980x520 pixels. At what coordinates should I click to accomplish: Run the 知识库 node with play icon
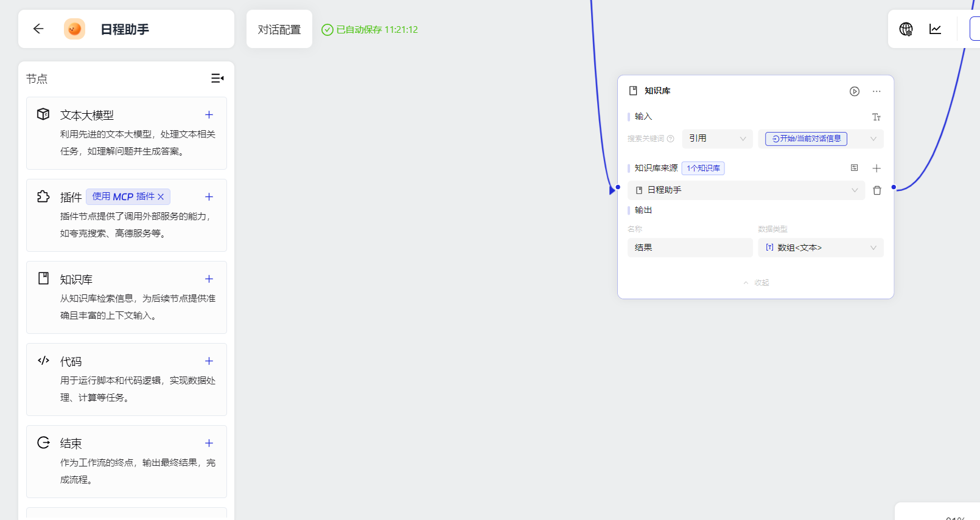pos(855,91)
